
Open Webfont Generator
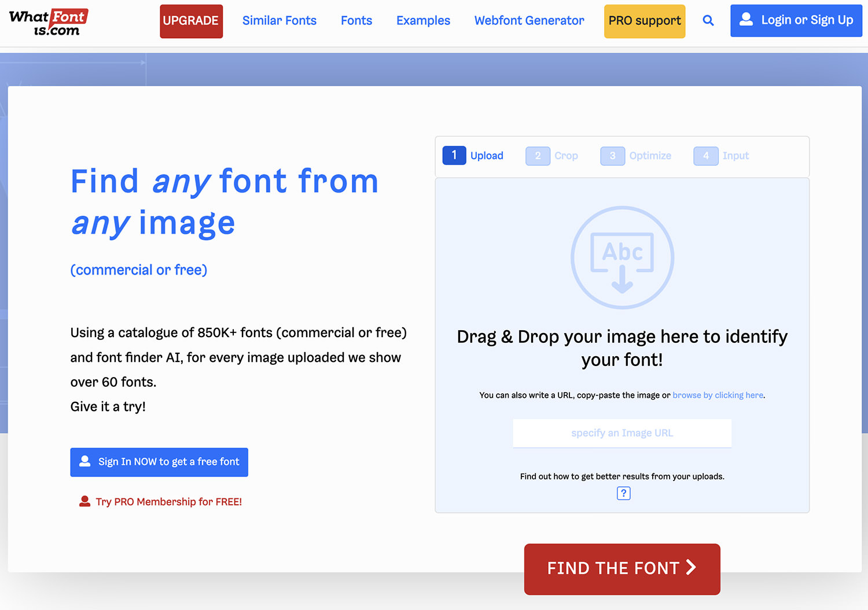529,21
